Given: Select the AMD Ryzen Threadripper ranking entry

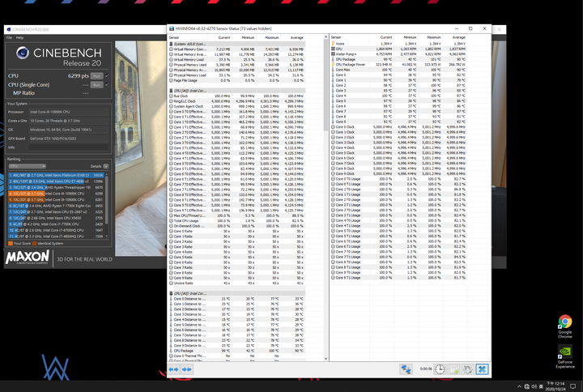Looking at the screenshot, I should [56, 187].
